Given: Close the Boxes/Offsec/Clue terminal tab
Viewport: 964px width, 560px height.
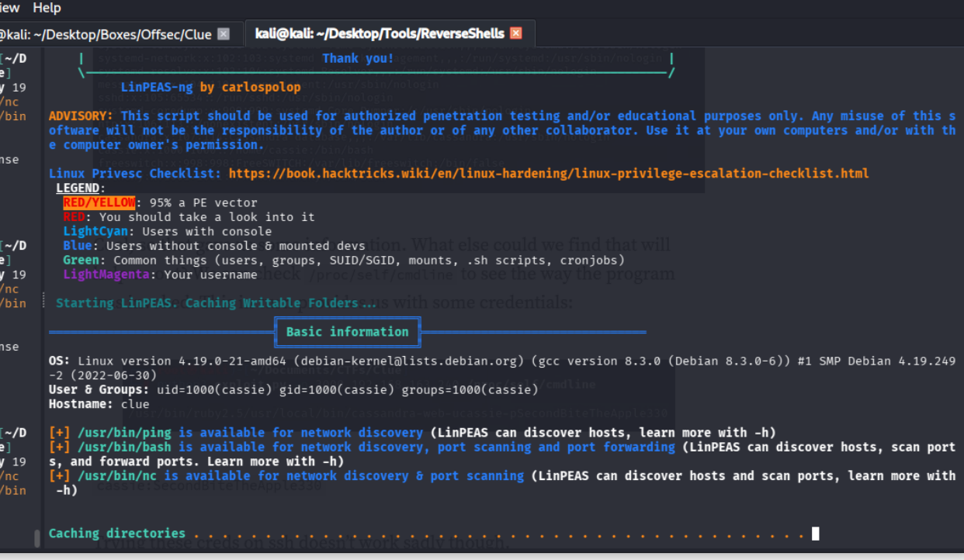Looking at the screenshot, I should [x=224, y=34].
